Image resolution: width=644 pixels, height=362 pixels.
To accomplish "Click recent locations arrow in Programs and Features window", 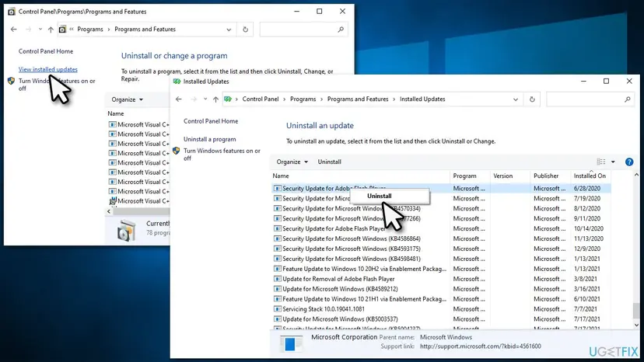I will [40, 30].
